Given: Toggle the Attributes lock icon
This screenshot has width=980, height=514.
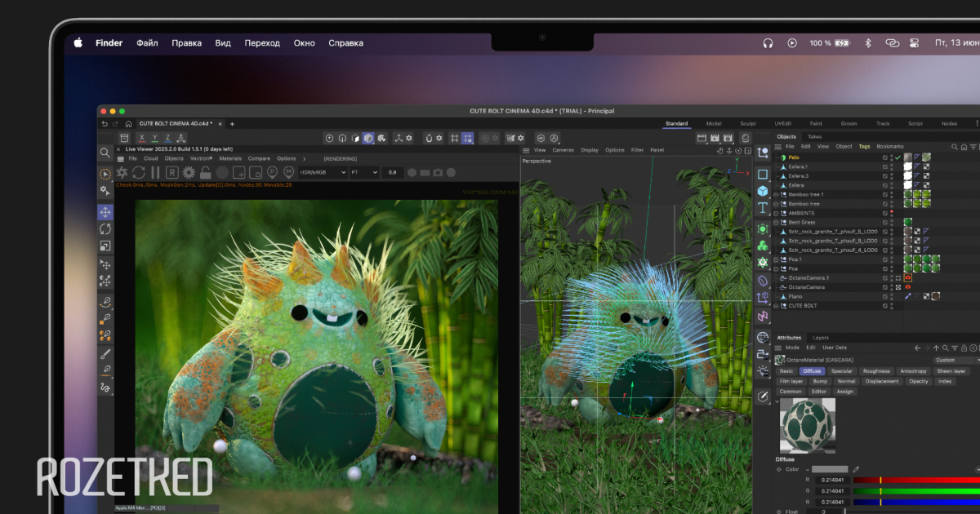Looking at the screenshot, I should point(964,348).
